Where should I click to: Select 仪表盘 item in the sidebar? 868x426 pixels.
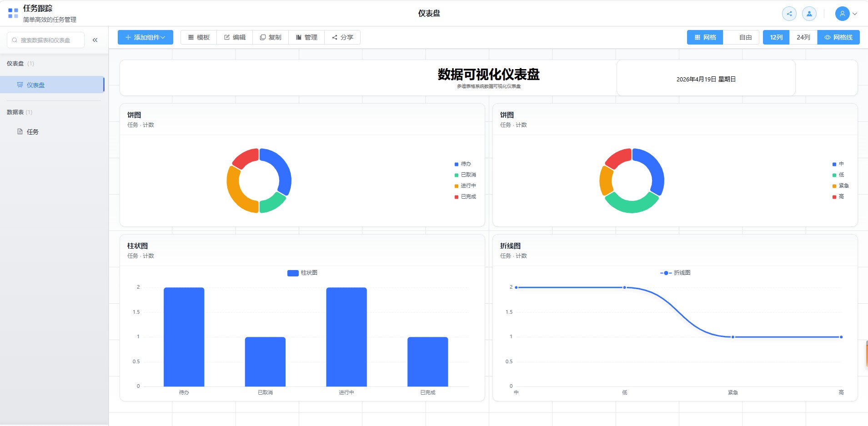(35, 85)
